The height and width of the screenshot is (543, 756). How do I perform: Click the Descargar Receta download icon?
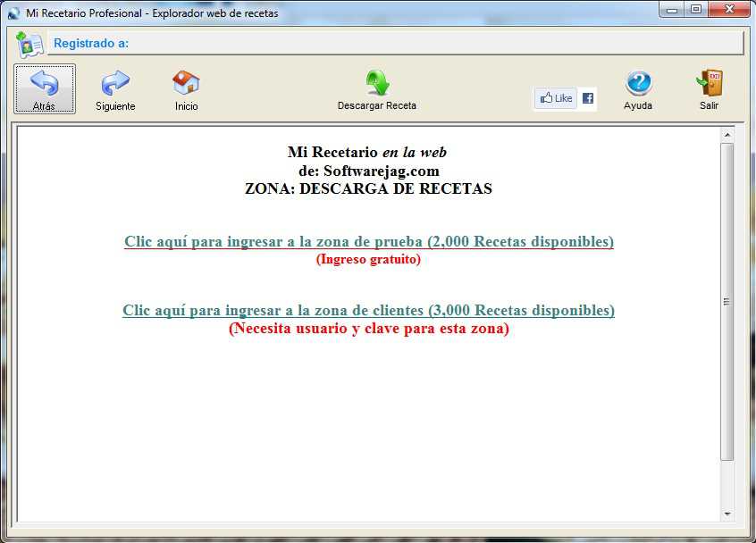(x=377, y=83)
